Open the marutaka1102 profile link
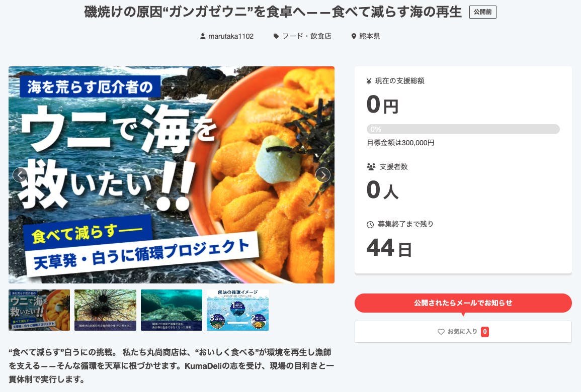This screenshot has height=392, width=581. pyautogui.click(x=231, y=36)
